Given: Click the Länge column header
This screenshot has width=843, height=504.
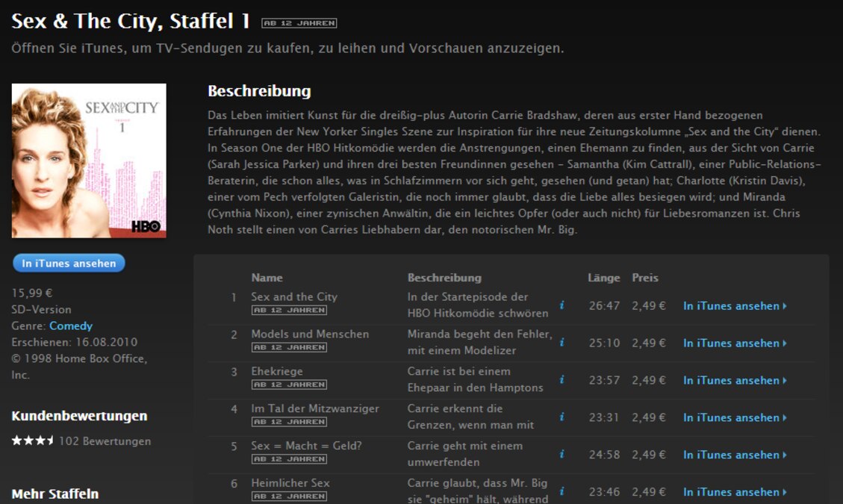Looking at the screenshot, I should tap(604, 278).
